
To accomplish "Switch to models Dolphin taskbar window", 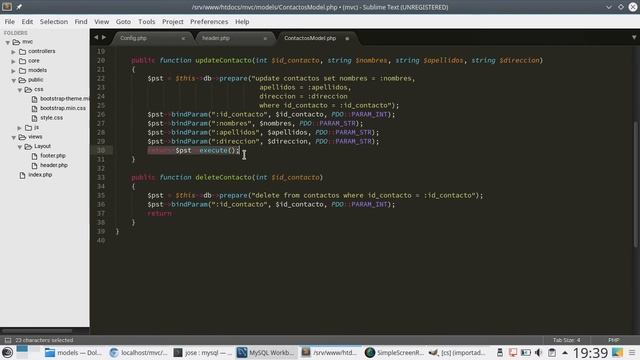I will point(73,352).
